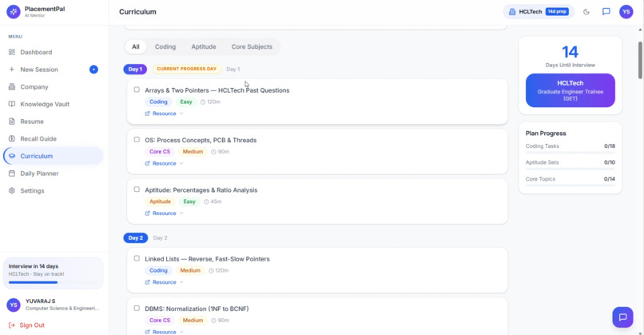Check the OS: Process Concepts task
This screenshot has width=644, height=335.
coord(137,140)
